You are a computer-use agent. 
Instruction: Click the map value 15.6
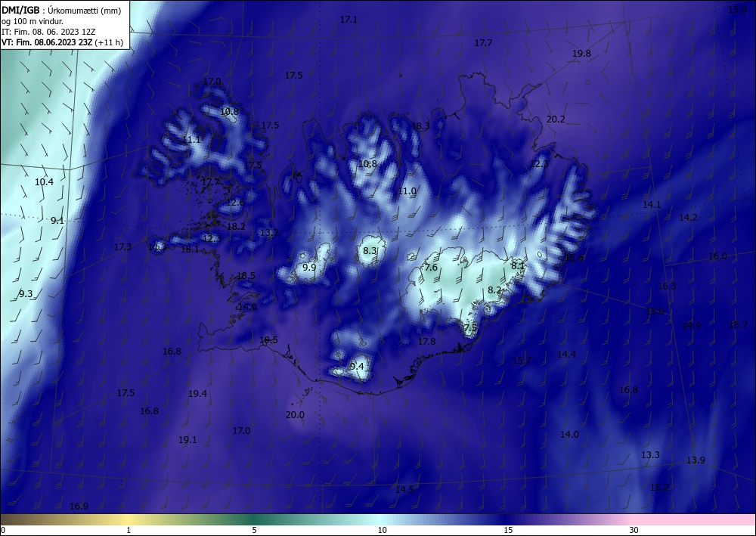tap(574, 258)
